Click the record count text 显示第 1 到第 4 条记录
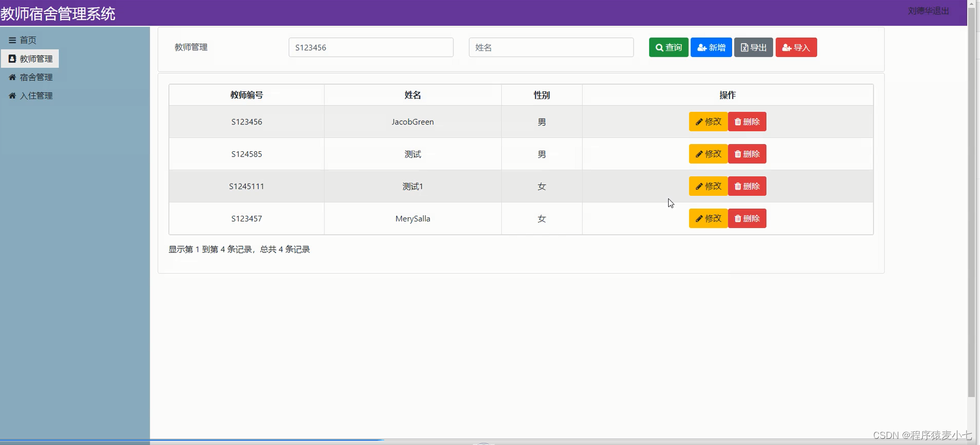Screen dimensions: 980x445 pos(239,249)
